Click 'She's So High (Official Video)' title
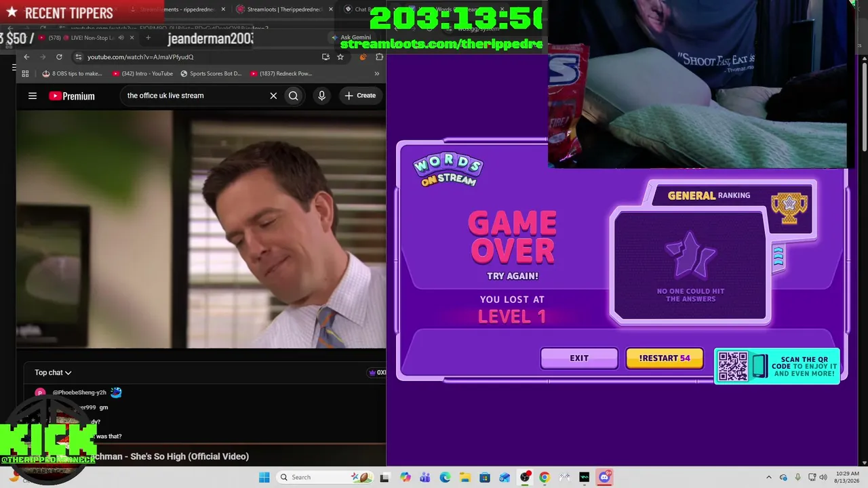Screen dimensions: 868x488 [189, 456]
